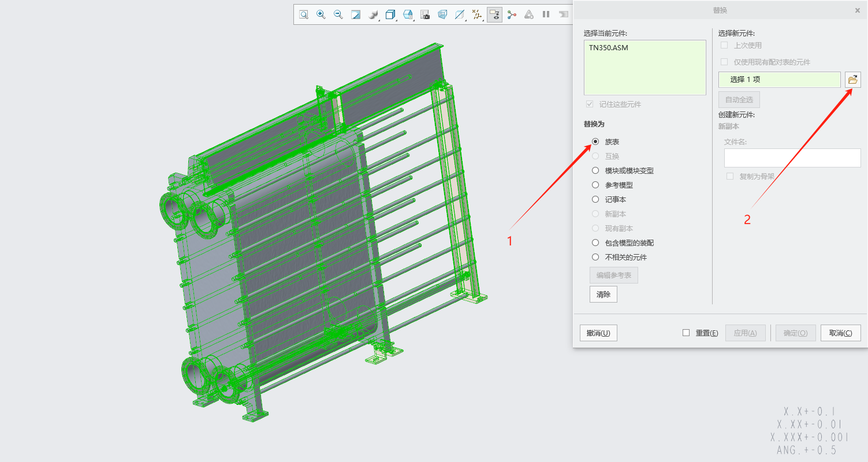Toggle the annotation display icon
The width and height of the screenshot is (868, 462).
[x=494, y=14]
